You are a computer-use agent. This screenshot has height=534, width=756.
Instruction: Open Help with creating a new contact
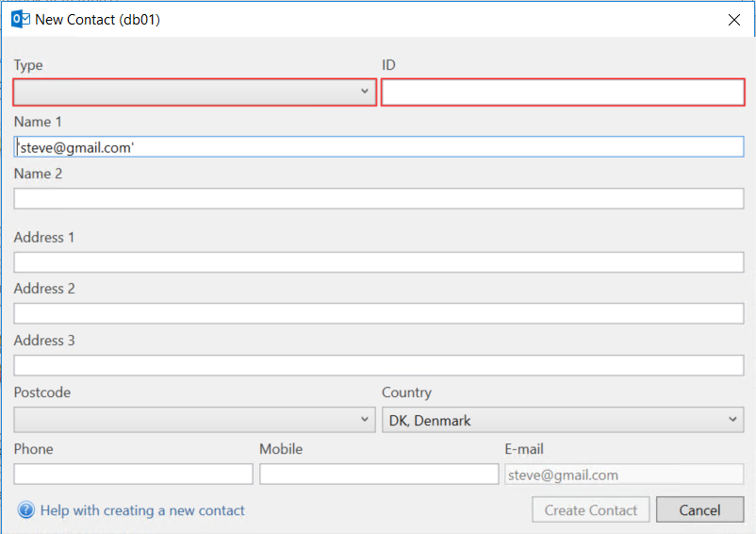[x=142, y=510]
